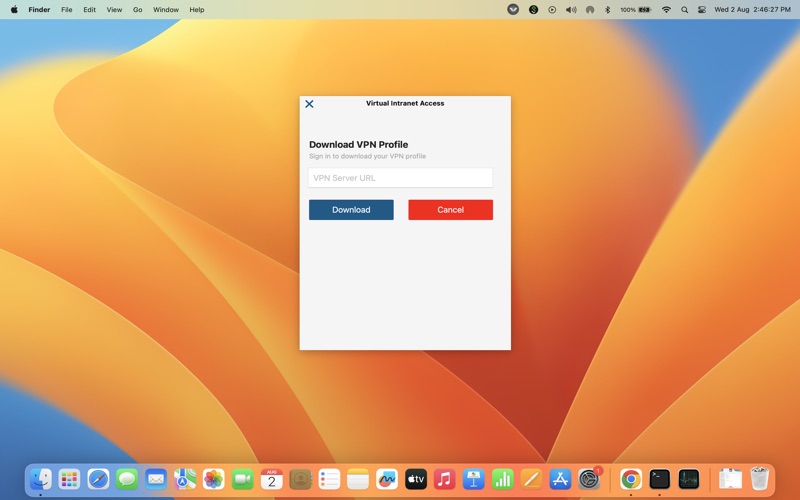This screenshot has height=500, width=800.
Task: Launch Maps from the Dock
Action: tap(185, 479)
